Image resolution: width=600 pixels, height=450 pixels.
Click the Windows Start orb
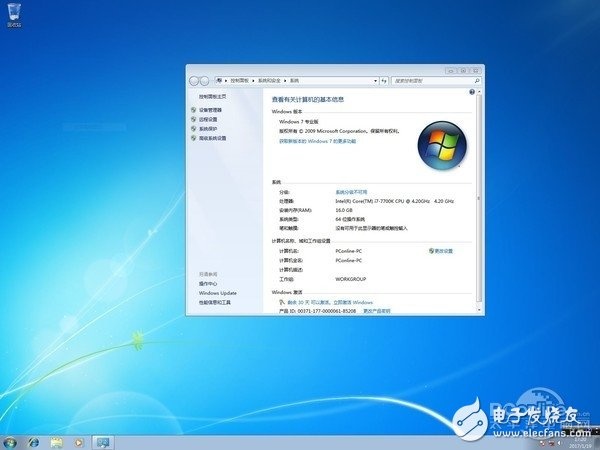click(x=10, y=443)
